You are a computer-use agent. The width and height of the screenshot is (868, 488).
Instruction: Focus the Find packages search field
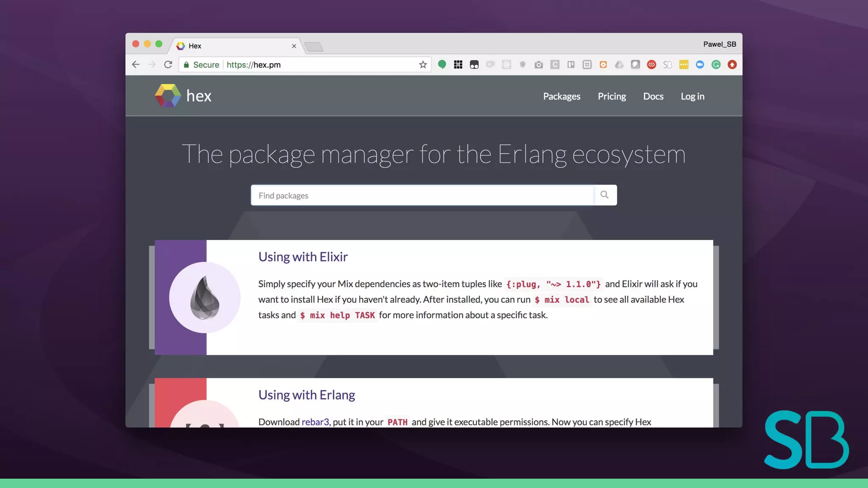click(422, 195)
